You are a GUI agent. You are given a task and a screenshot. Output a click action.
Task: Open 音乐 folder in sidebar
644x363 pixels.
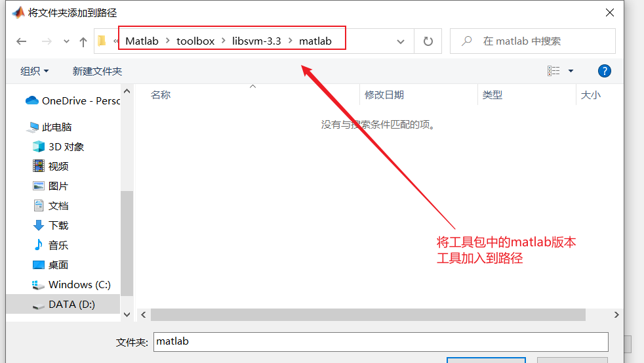[x=50, y=246]
